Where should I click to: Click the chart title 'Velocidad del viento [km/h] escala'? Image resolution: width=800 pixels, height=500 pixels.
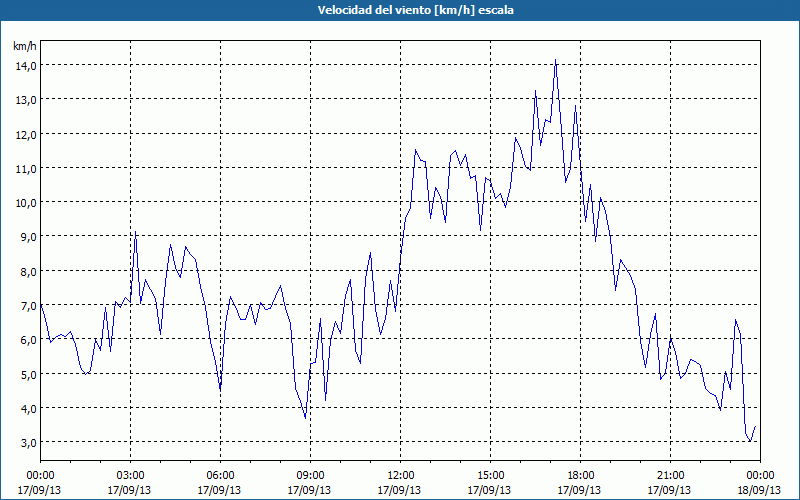415,10
